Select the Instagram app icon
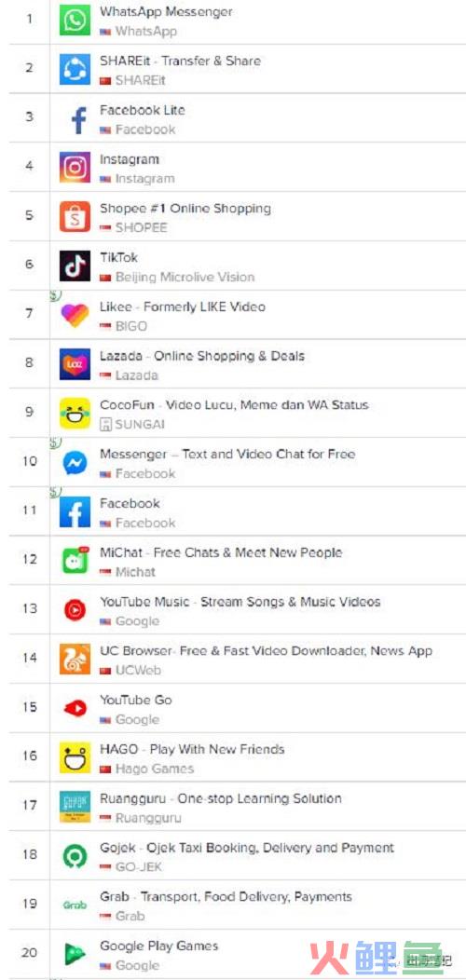Viewport: 466px width, 980px height. (75, 168)
